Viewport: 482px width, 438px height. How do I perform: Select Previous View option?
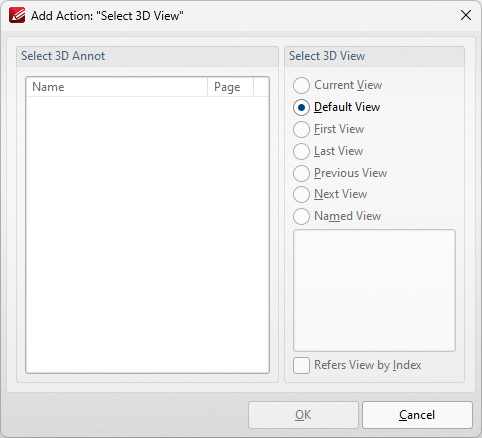[340, 173]
